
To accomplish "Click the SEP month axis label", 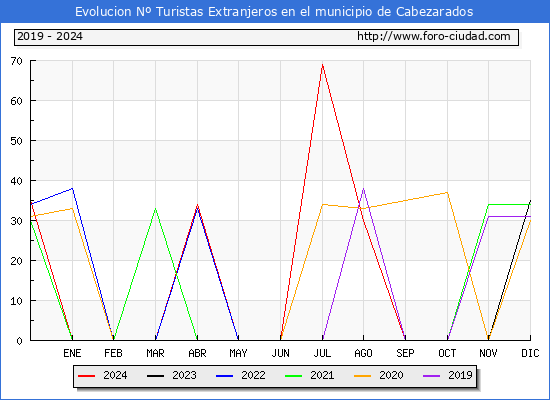I will [x=405, y=353].
